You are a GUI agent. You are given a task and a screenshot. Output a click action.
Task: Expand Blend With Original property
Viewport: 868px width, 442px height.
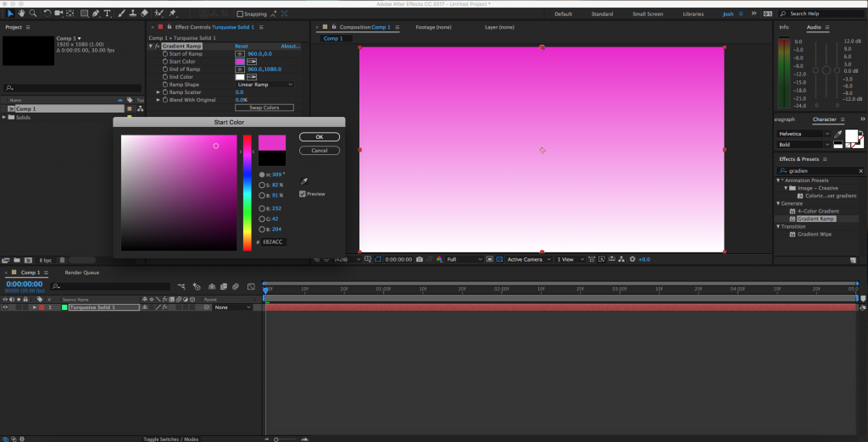(158, 100)
